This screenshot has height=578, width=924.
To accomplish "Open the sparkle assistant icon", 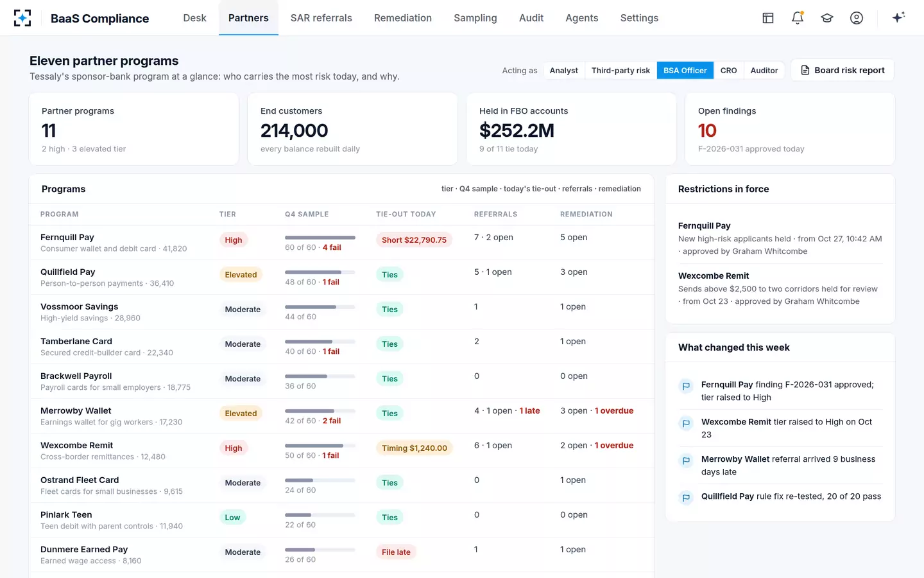I will point(898,17).
